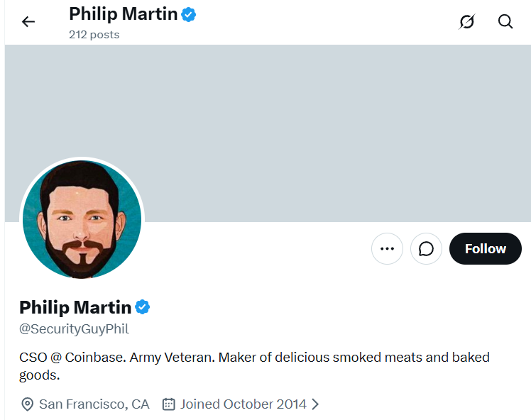Image resolution: width=531 pixels, height=420 pixels.
Task: Click the verified badge in top header
Action: [188, 13]
